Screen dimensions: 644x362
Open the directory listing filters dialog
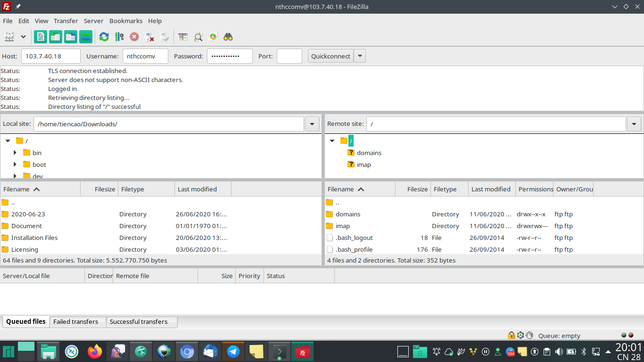(x=183, y=37)
